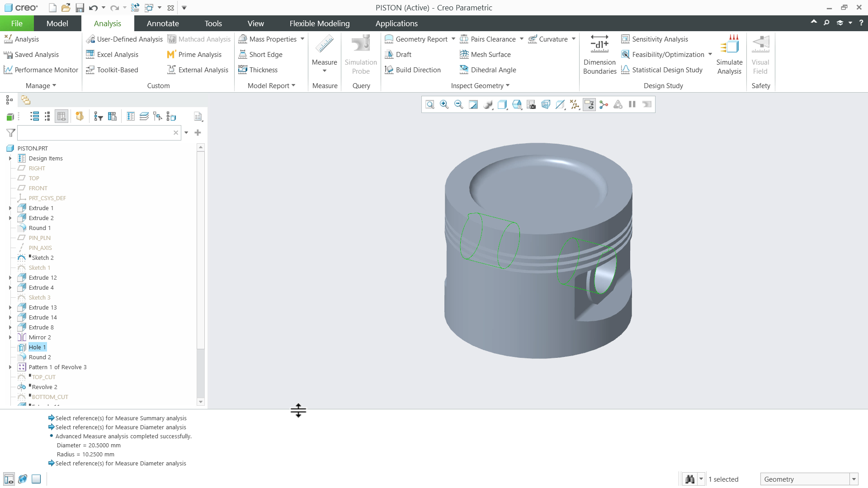Start Simulate Analysis
The height and width of the screenshot is (488, 868).
[729, 53]
